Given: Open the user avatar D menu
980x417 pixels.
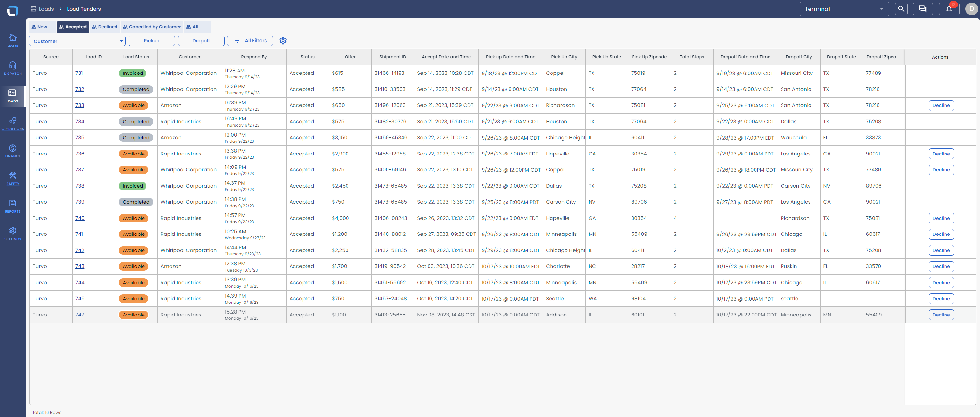Looking at the screenshot, I should pyautogui.click(x=971, y=9).
